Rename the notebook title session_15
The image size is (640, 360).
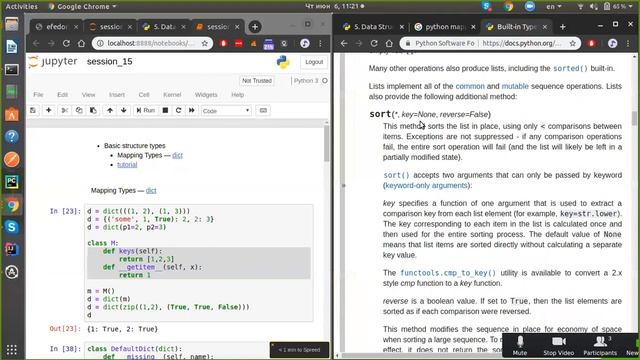click(109, 62)
